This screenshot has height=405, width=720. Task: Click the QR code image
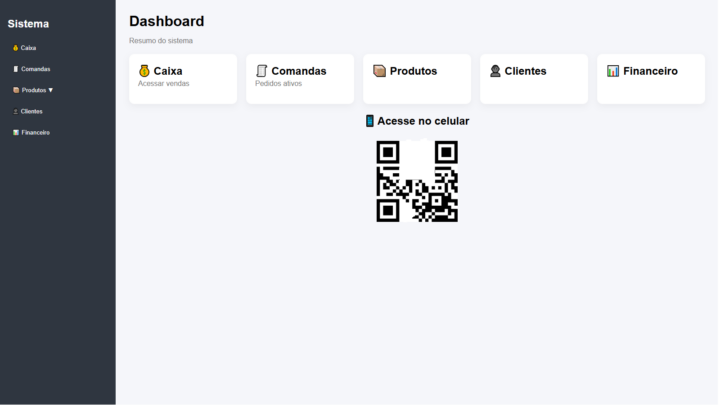[x=417, y=181]
